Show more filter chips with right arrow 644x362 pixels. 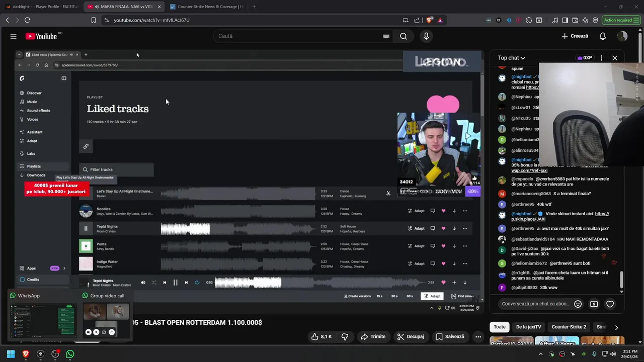point(616,327)
